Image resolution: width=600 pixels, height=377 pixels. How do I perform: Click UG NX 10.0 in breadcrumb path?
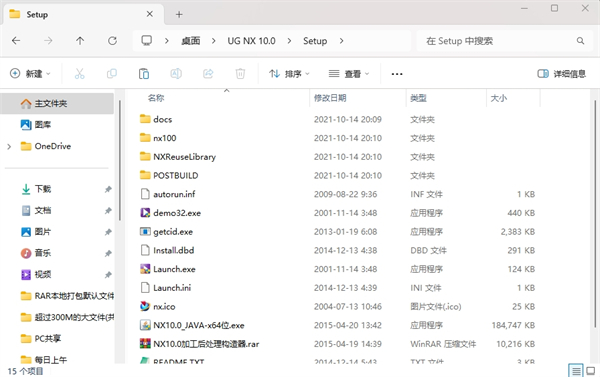pyautogui.click(x=251, y=41)
